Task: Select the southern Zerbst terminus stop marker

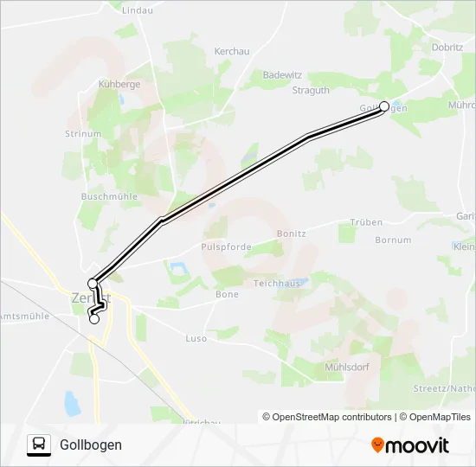Action: (94, 319)
